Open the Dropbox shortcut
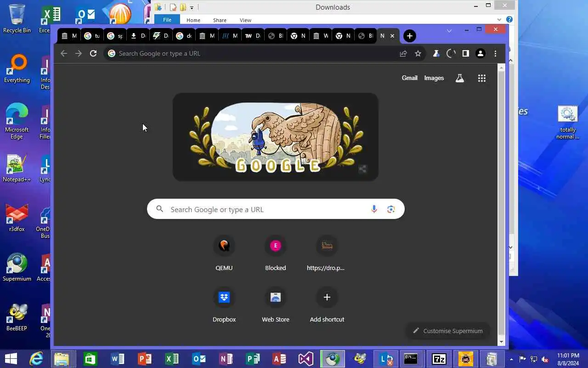 tap(224, 305)
